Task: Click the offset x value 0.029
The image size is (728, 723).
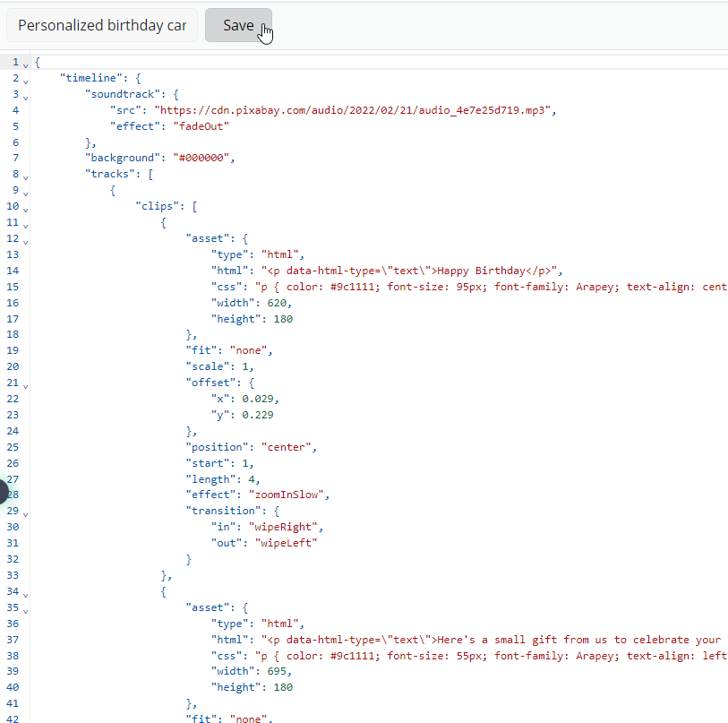Action: 258,400
